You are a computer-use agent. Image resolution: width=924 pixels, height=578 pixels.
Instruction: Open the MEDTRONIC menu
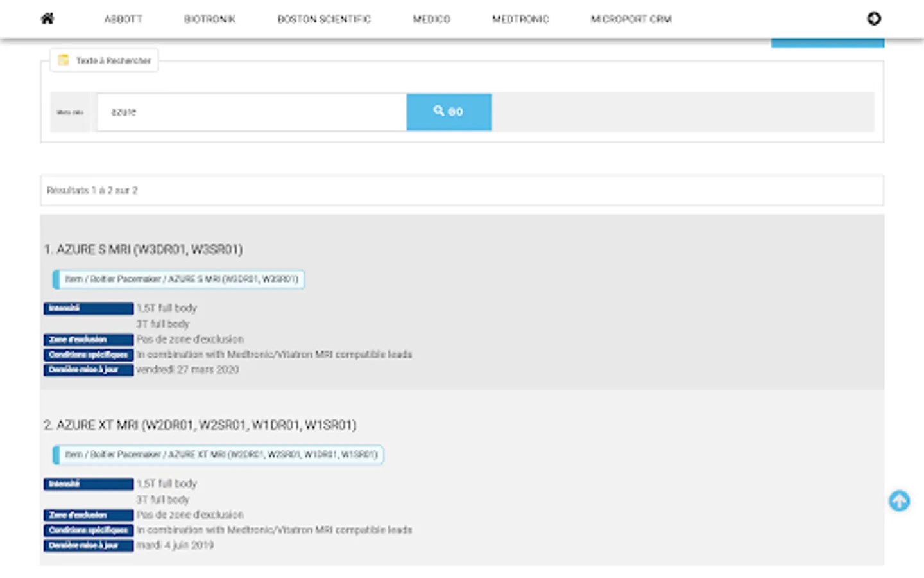[x=520, y=19]
